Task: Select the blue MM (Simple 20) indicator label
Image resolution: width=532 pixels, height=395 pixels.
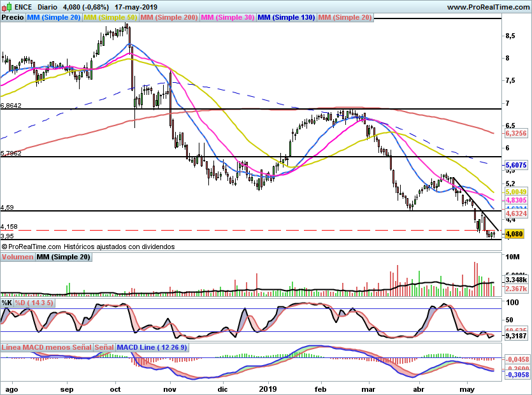Action: [54, 17]
